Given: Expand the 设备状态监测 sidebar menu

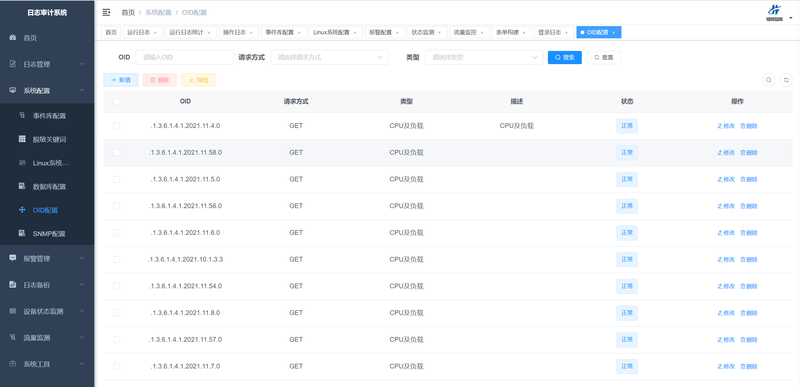Looking at the screenshot, I should (82, 312).
